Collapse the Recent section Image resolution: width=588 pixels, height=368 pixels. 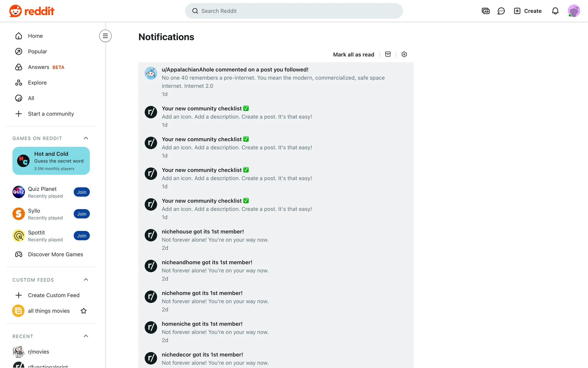coord(86,336)
